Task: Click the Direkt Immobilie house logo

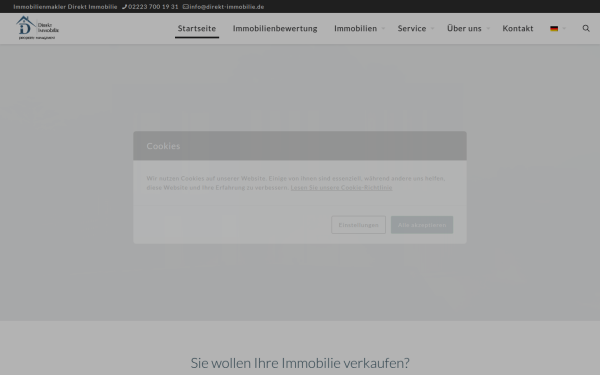Action: click(37, 28)
